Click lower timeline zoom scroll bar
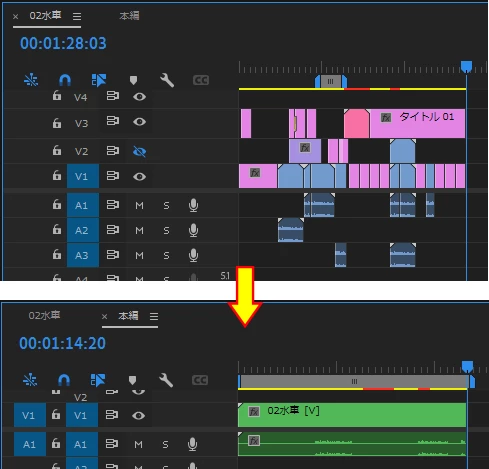This screenshot has width=489, height=469. 354,381
